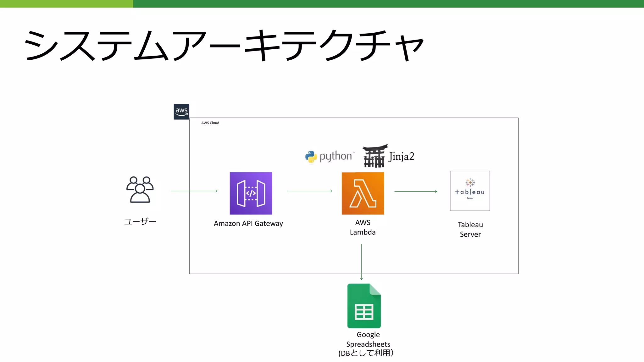Select the Python logo

click(x=330, y=156)
